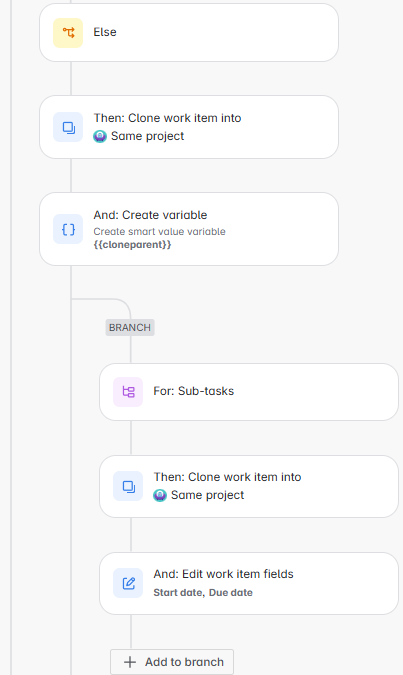Screen dimensions: 403x675
Task: Open the 'And: Create variable' action
Action: pos(189,229)
